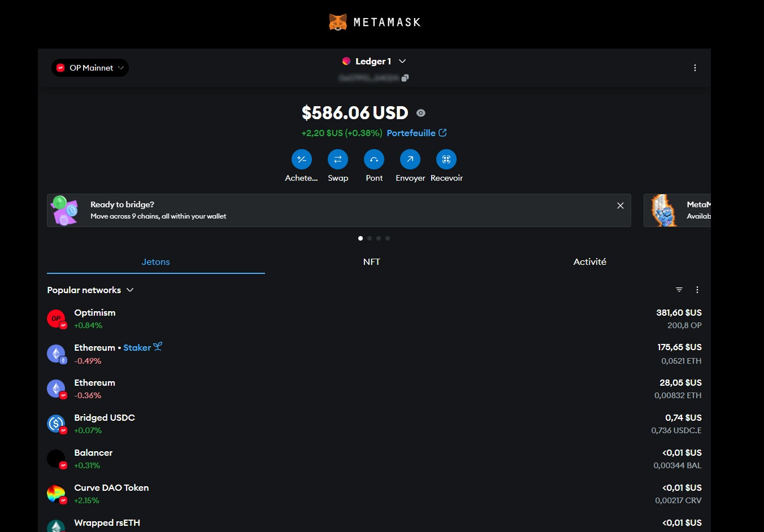Open the Curve DAO Token entry
The height and width of the screenshot is (532, 764).
click(x=374, y=494)
